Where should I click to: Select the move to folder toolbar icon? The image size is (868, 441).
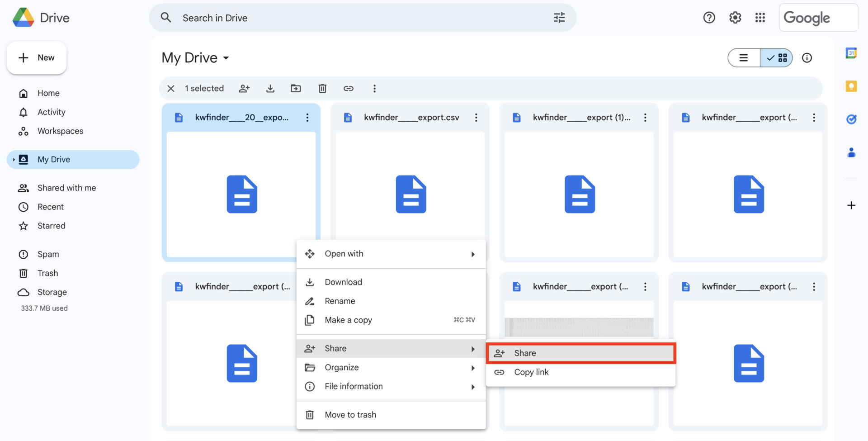296,88
